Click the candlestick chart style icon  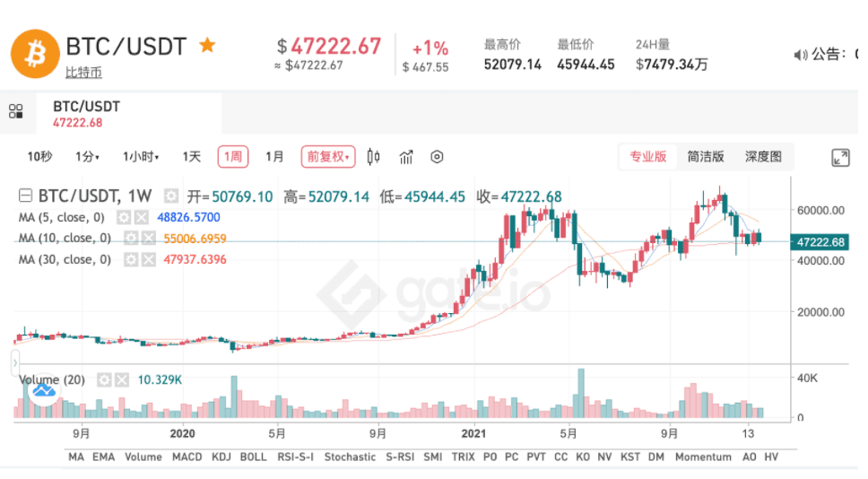click(374, 157)
